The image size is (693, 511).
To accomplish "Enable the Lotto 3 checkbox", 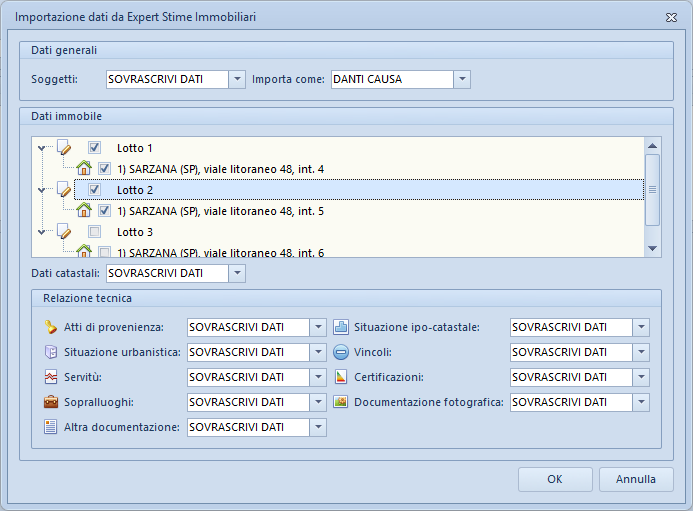I will point(94,232).
